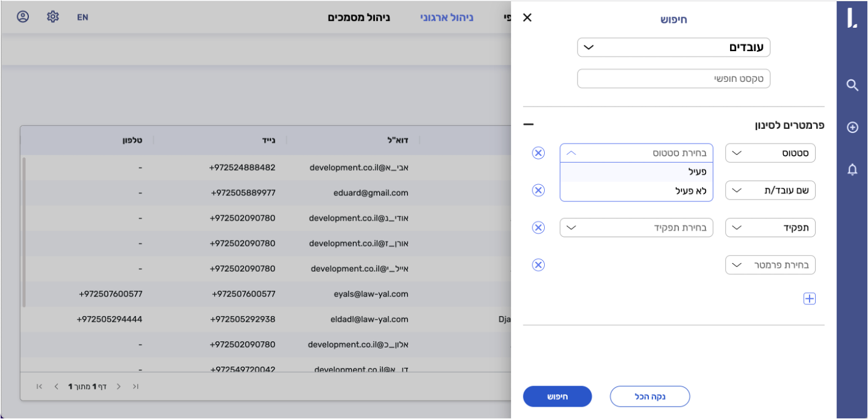Click the magnifier search icon in sidebar

(x=852, y=86)
